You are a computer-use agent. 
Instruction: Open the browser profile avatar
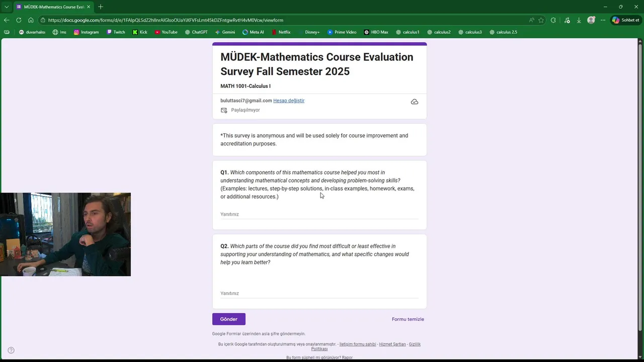point(591,20)
